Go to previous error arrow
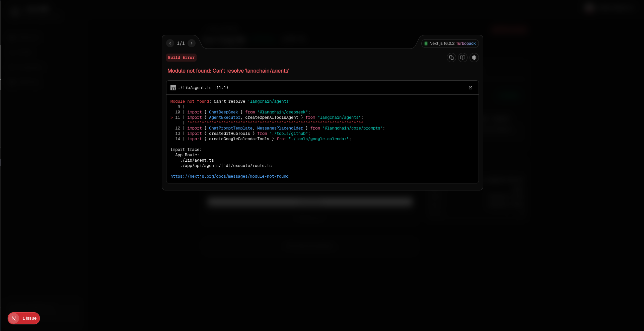This screenshot has height=331, width=644. [x=170, y=43]
